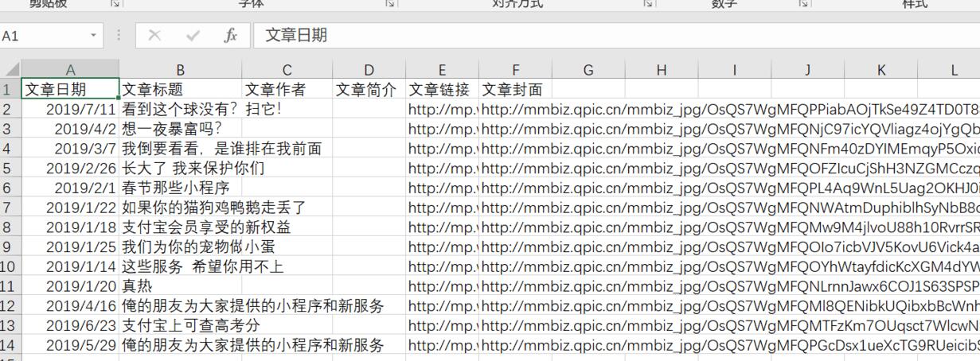
Task: Click date cell 2019/1/22
Action: click(70, 207)
